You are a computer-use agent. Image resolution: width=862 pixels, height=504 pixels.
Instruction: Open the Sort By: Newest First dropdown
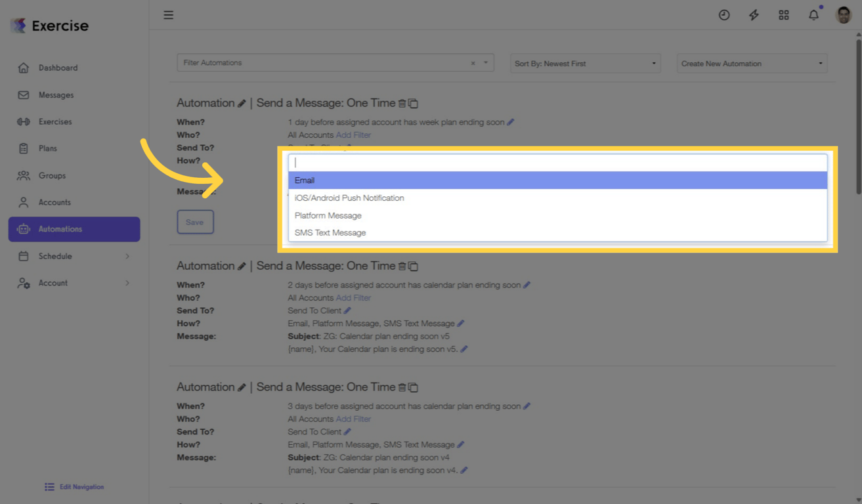click(584, 63)
